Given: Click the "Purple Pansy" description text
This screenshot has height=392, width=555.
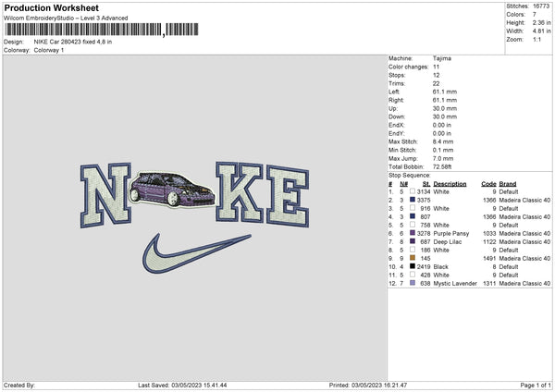Looking at the screenshot, I should [451, 234].
